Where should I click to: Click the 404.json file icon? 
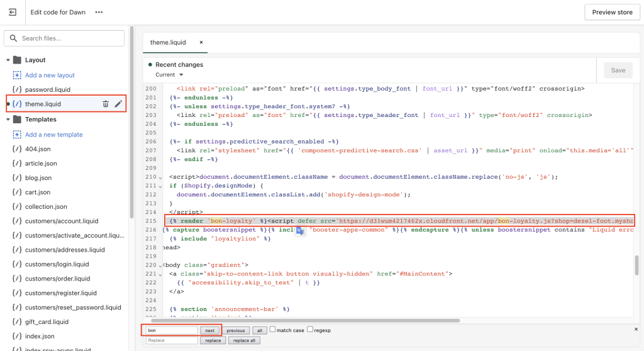pos(17,149)
